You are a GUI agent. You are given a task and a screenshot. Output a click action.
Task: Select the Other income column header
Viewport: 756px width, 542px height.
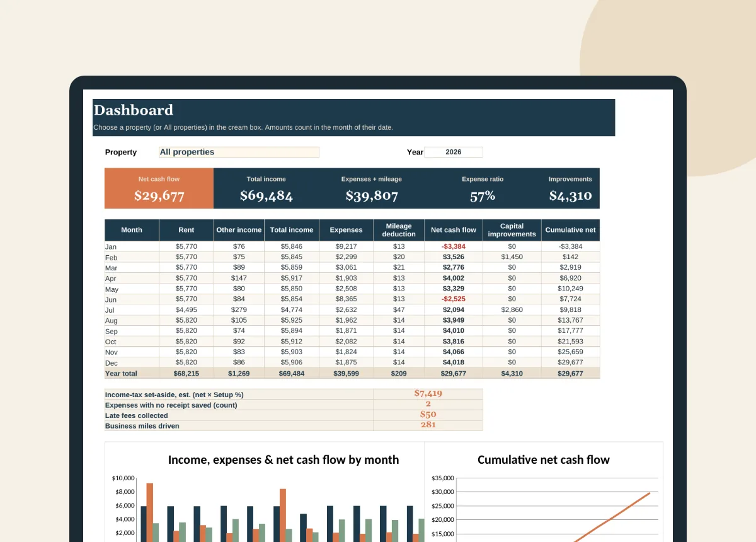pyautogui.click(x=239, y=230)
